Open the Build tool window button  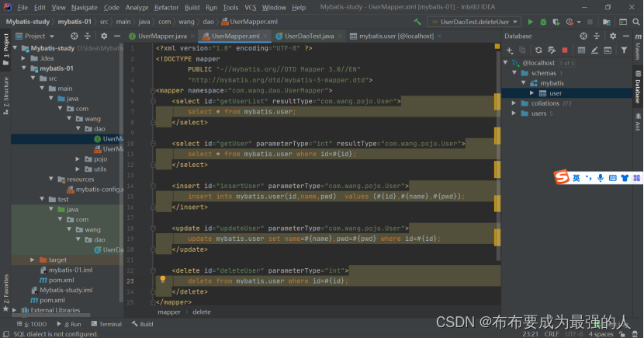(143, 324)
